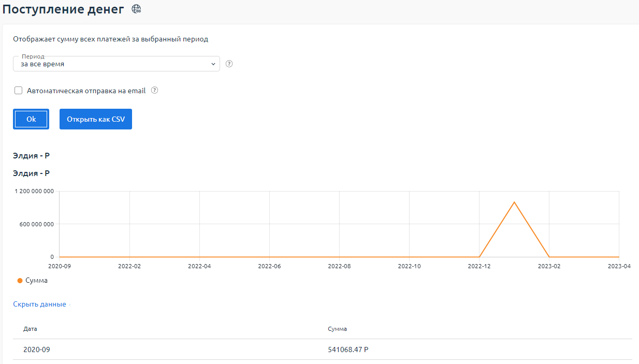
Task: Click the globe icon beside the page title
Action: (136, 9)
